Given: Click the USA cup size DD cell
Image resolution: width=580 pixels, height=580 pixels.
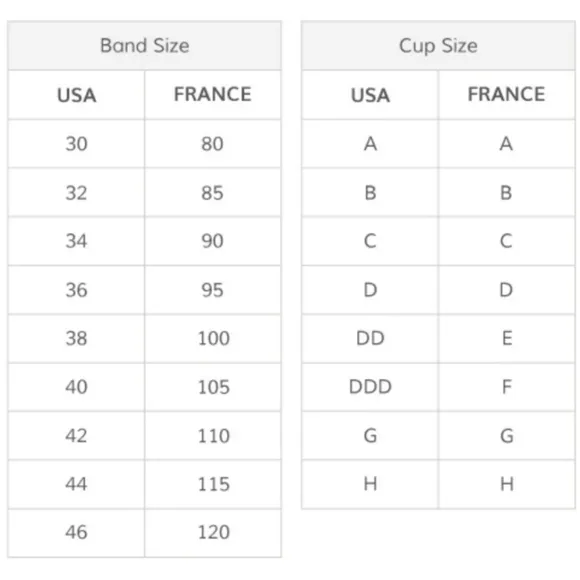Looking at the screenshot, I should [370, 338].
